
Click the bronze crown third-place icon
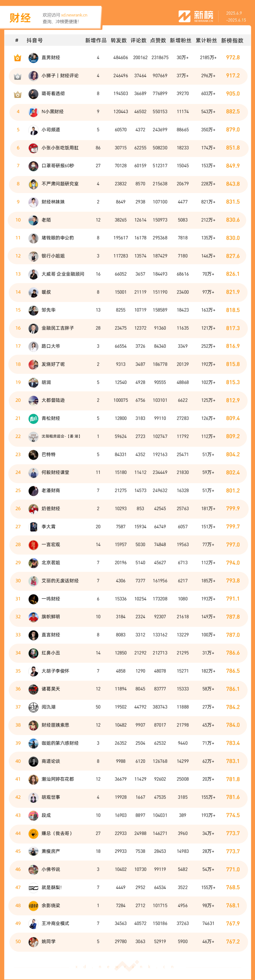click(17, 94)
